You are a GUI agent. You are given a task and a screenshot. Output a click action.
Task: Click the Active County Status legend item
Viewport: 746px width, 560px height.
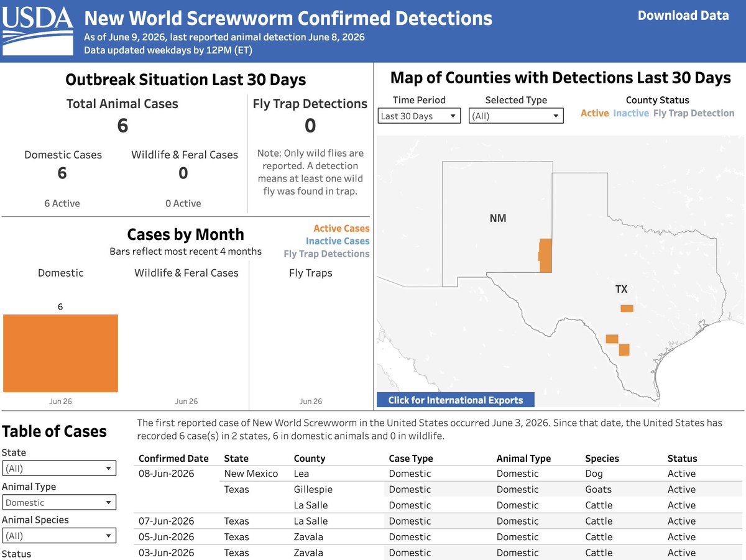[x=594, y=113]
